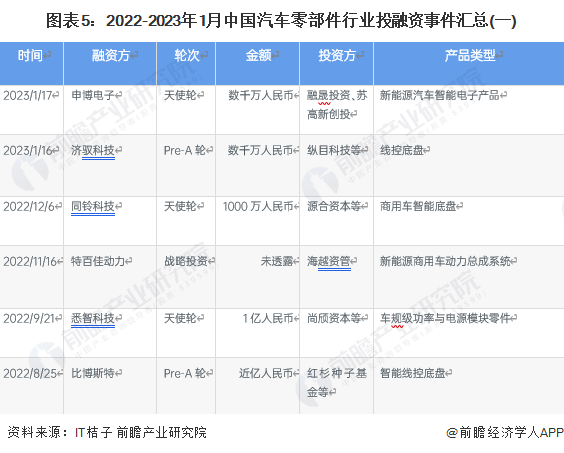Image resolution: width=564 pixels, height=453 pixels.
Task: Select the cell 悉智科技
Action: tap(110, 333)
